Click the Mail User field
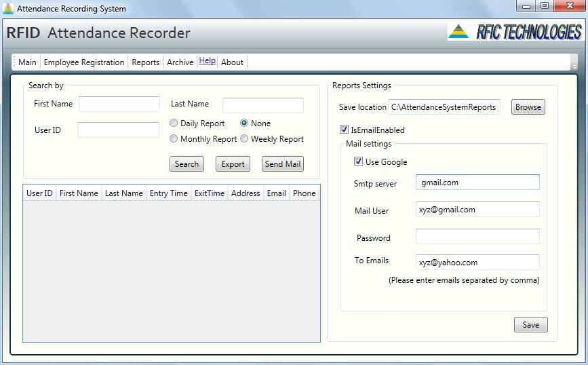Viewport: 588px width, 365px height. (477, 210)
